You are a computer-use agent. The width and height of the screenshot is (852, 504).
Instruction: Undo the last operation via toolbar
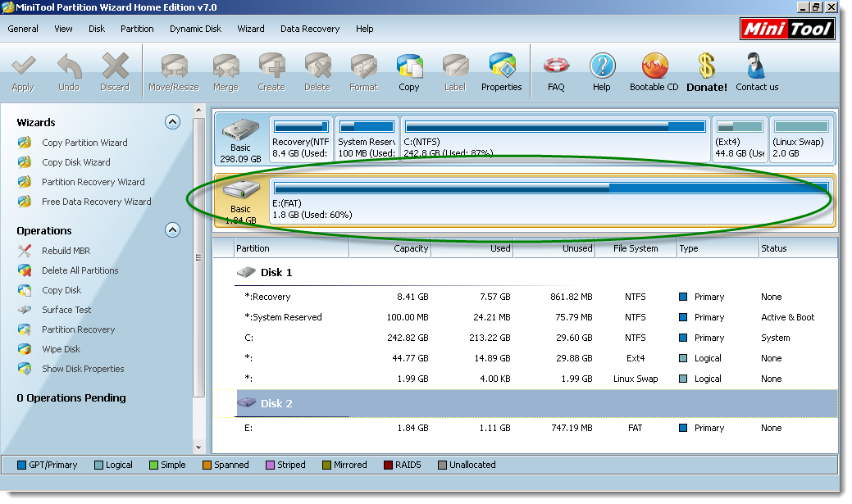(69, 73)
